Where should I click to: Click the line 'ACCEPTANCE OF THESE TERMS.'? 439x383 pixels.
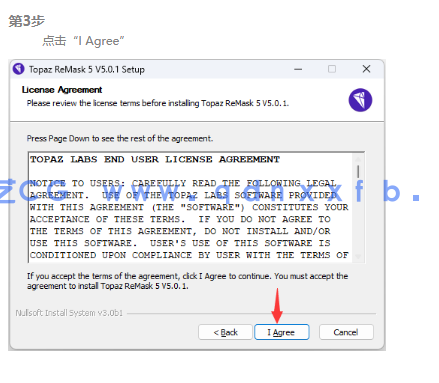pyautogui.click(x=180, y=219)
